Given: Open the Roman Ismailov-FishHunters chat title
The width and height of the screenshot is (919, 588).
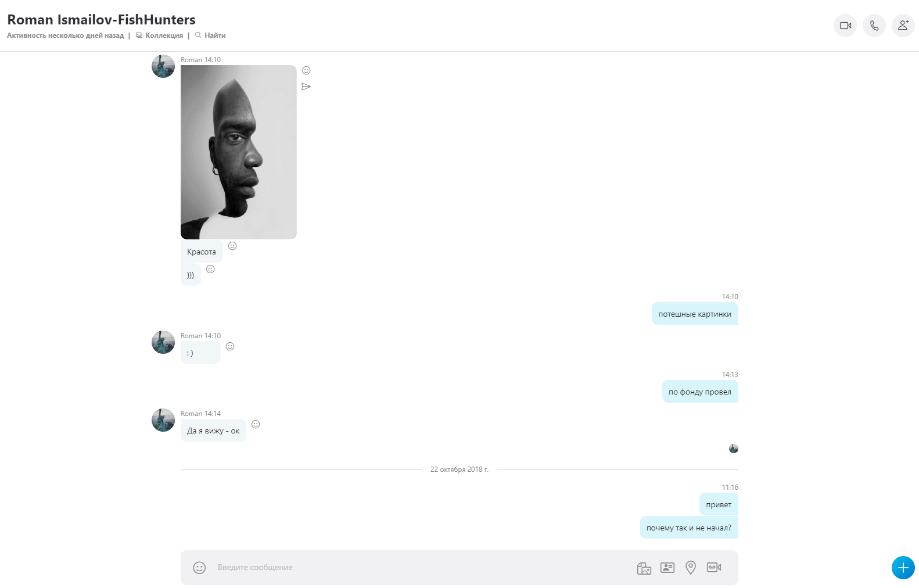Looking at the screenshot, I should tap(101, 20).
